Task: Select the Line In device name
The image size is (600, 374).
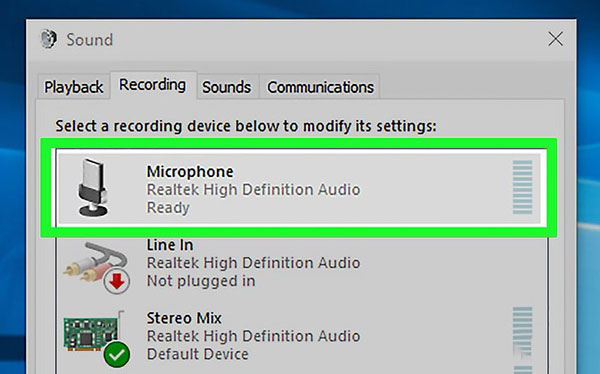Action: point(170,245)
